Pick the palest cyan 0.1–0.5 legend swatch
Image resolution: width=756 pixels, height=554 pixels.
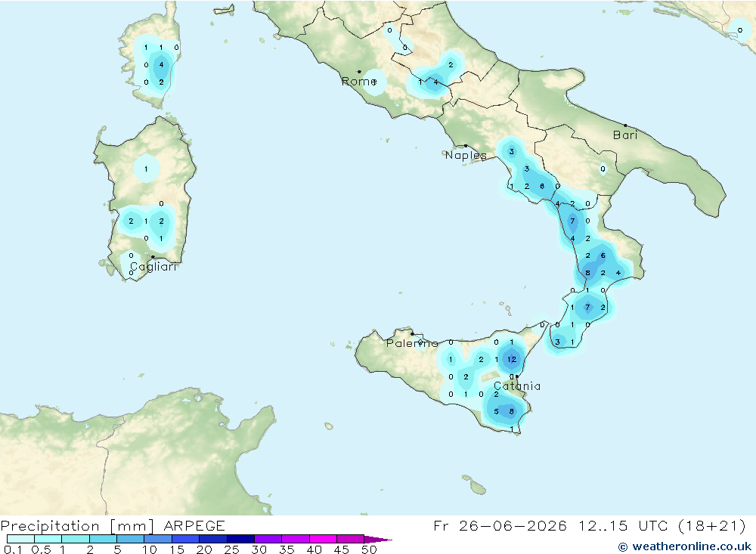(x=20, y=539)
